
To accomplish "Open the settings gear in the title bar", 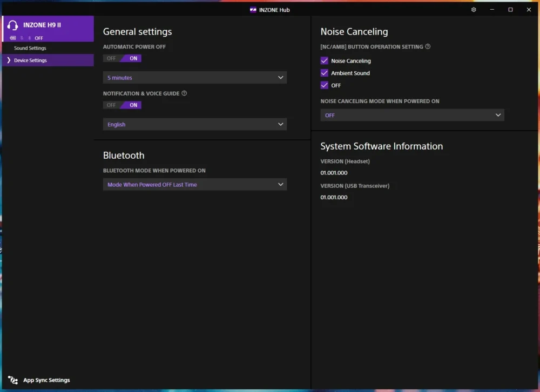I will tap(474, 10).
